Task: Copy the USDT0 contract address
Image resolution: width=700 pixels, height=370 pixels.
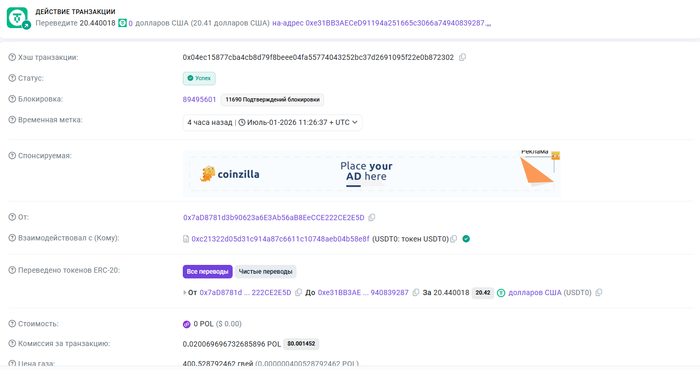Action: (x=454, y=239)
